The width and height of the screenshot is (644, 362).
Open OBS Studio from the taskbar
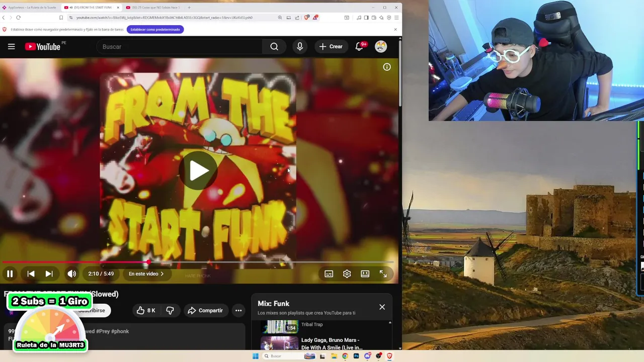coord(378,356)
